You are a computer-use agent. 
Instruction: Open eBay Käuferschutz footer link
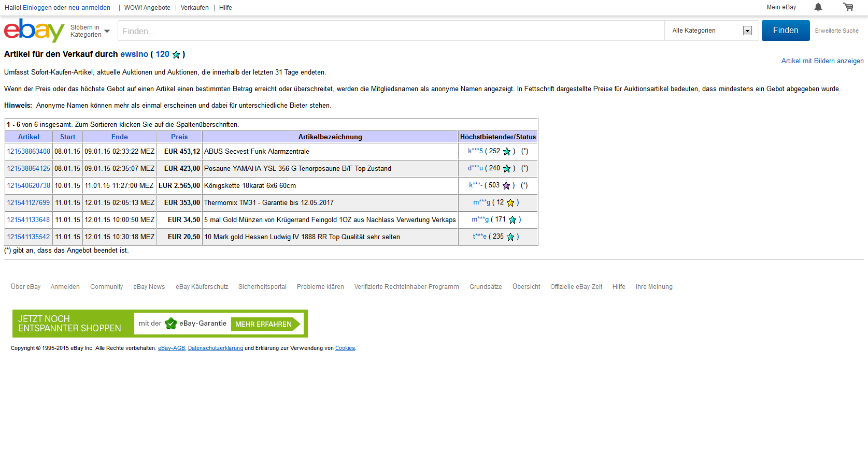pyautogui.click(x=202, y=287)
